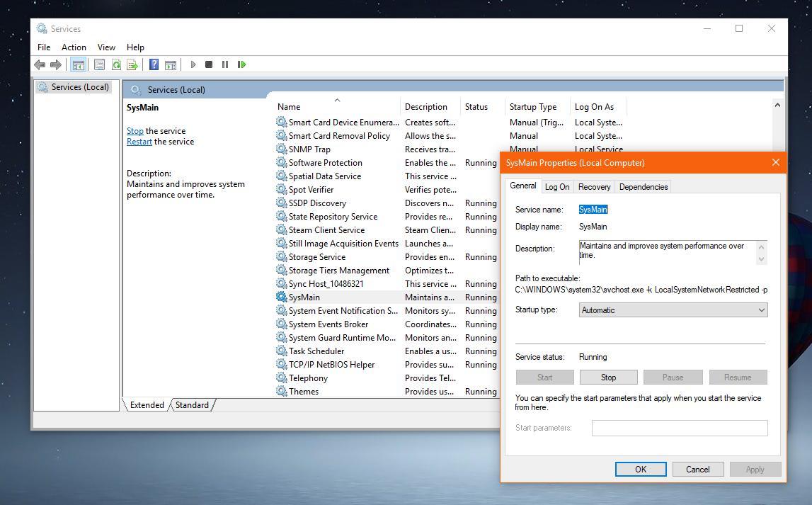Click the gear icon beside Storage Service
The width and height of the screenshot is (812, 505).
coord(281,256)
